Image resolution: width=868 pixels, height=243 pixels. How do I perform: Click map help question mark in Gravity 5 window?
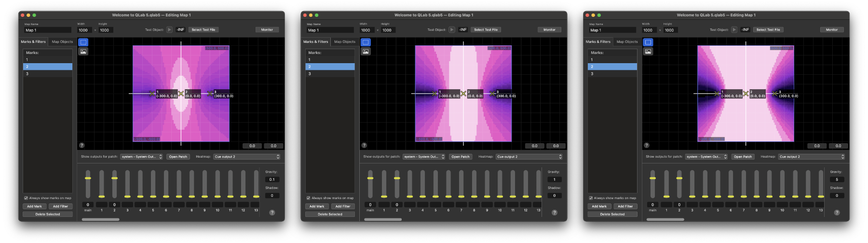coord(647,145)
